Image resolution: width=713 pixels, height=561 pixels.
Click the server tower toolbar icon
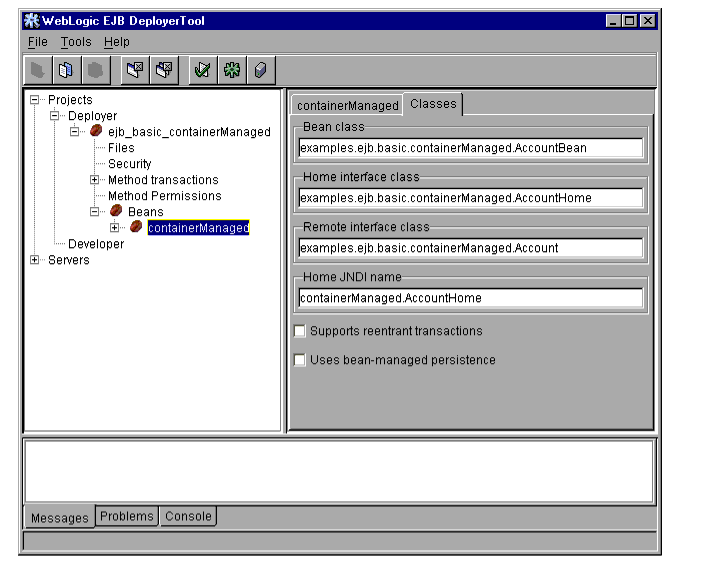click(261, 70)
